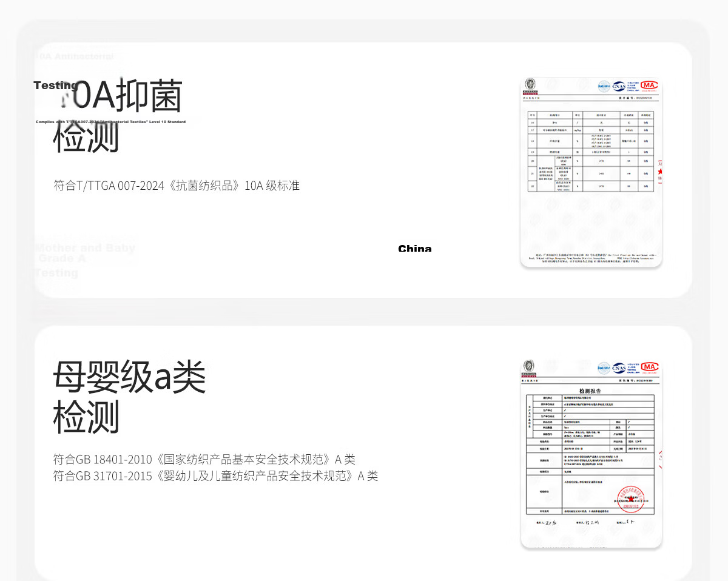This screenshot has height=581, width=728.
Task: Click the round emblem atop the 检测报告 certificate
Action: tap(530, 365)
